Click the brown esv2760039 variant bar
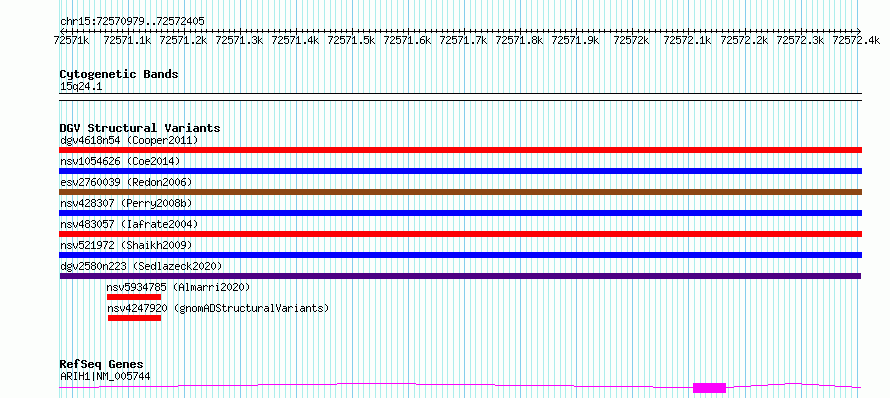This screenshot has width=890, height=398. (461, 192)
